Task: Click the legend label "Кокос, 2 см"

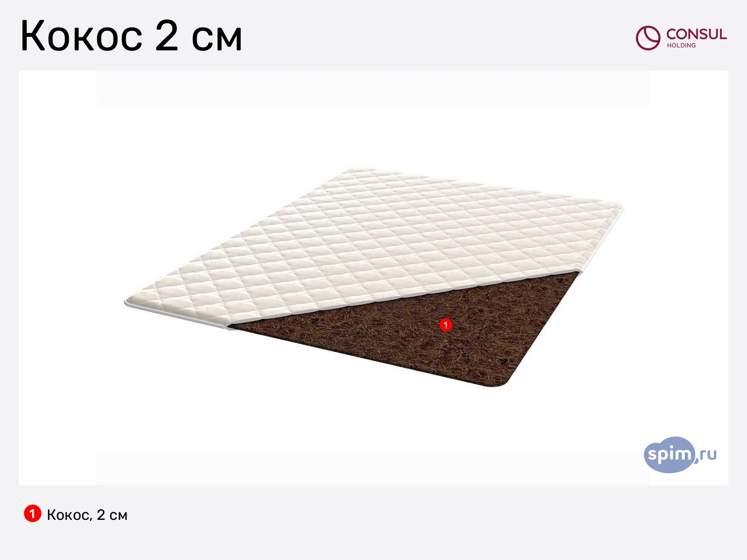Action: coord(87,515)
